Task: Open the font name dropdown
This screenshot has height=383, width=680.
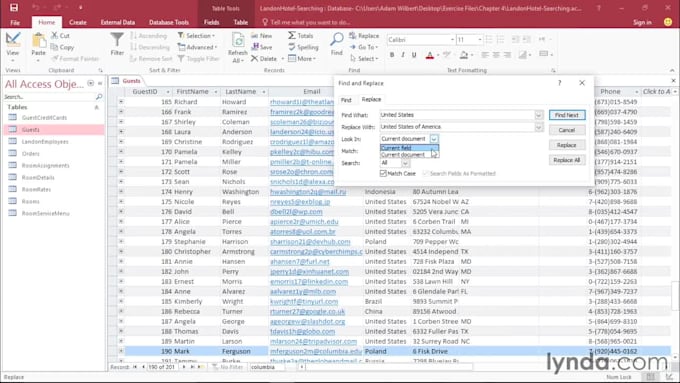Action: coord(452,39)
